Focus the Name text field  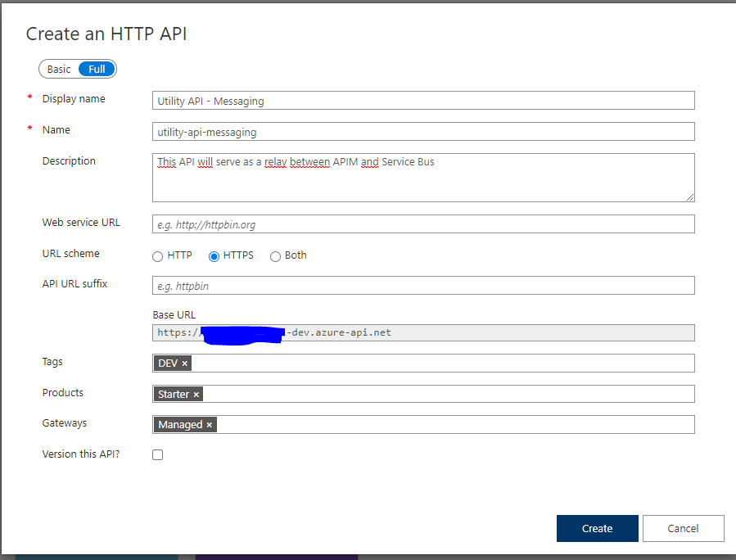pos(423,132)
